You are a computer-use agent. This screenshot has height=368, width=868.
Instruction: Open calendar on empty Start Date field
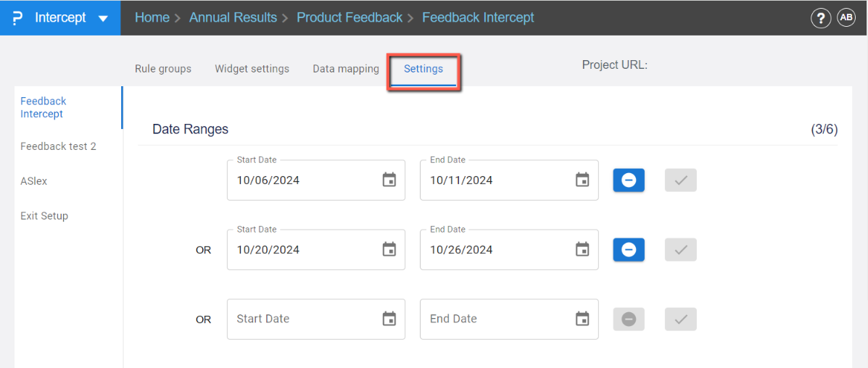tap(389, 319)
